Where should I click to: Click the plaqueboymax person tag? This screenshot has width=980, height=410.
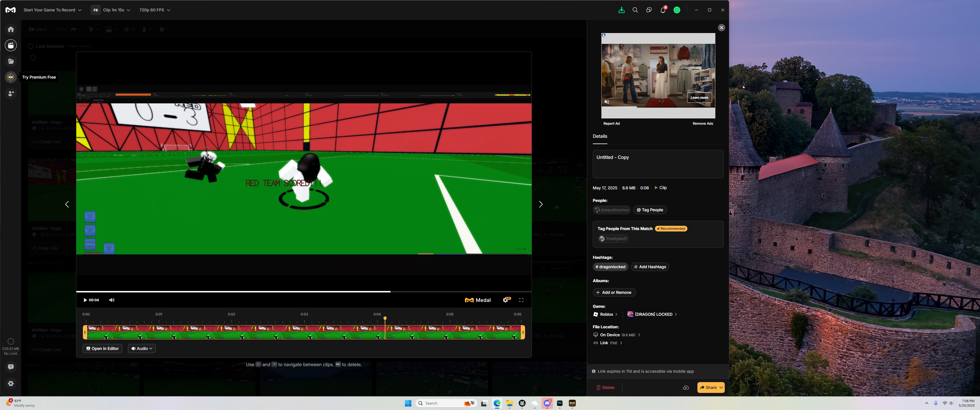[611, 210]
